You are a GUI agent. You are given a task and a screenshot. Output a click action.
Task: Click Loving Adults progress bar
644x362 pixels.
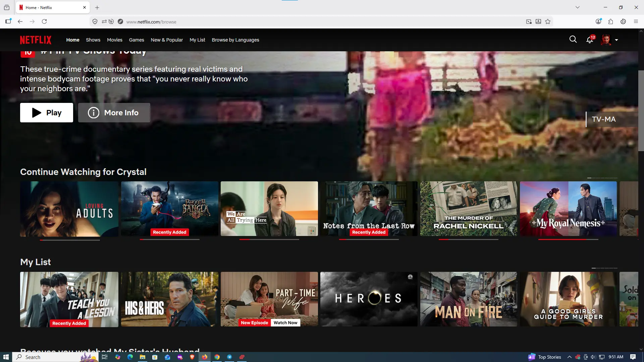tap(70, 240)
